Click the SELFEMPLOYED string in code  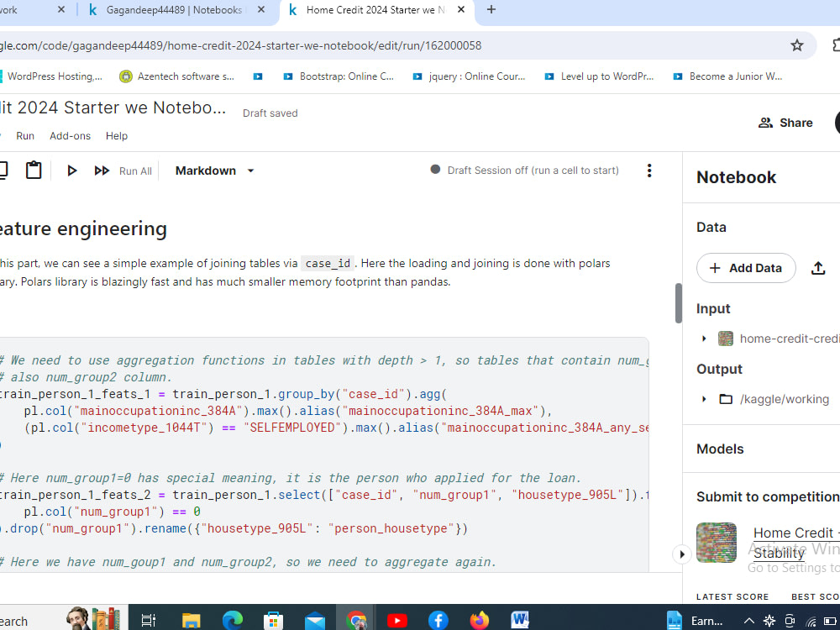pos(292,428)
